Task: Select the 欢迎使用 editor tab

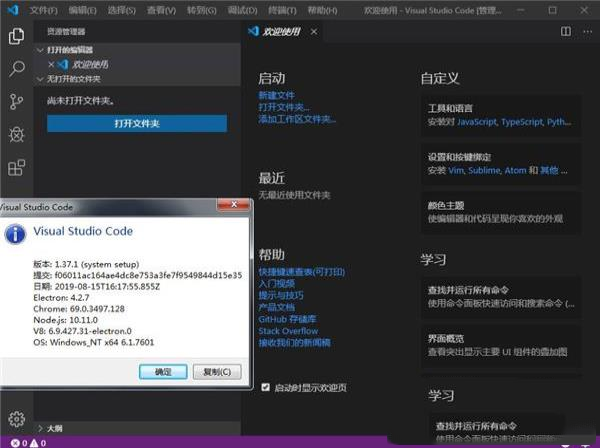Action: pos(282,31)
